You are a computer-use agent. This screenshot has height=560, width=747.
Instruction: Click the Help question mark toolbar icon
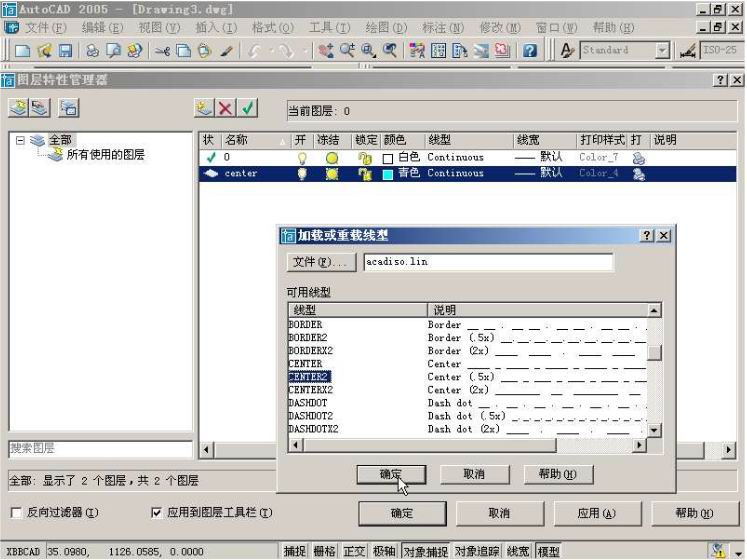click(x=530, y=50)
